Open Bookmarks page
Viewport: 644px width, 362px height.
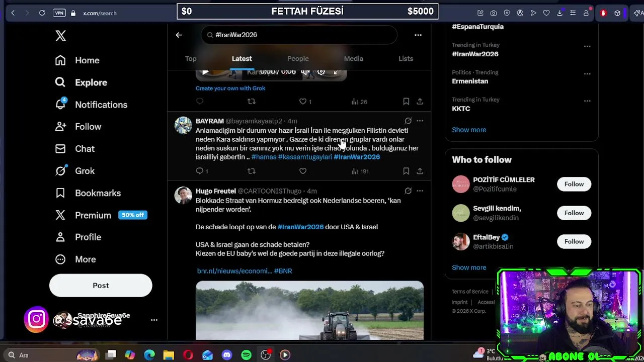[88, 193]
